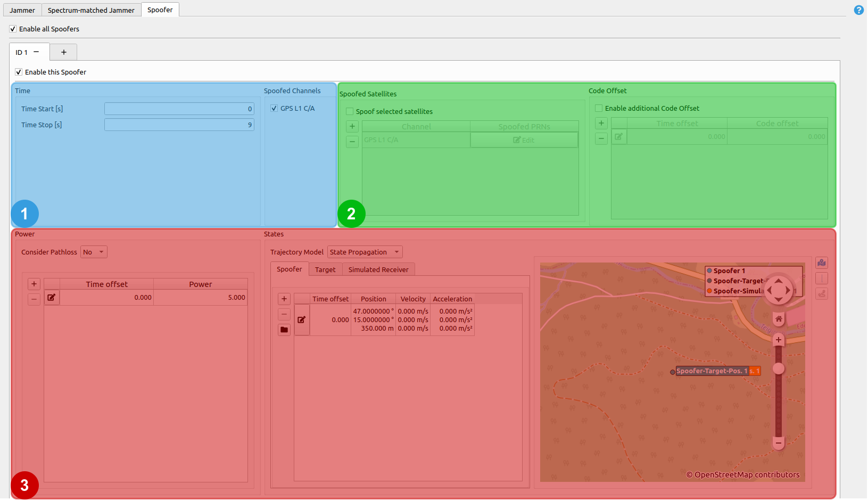This screenshot has width=868, height=500.
Task: Add a new row to the Power table
Action: point(34,284)
